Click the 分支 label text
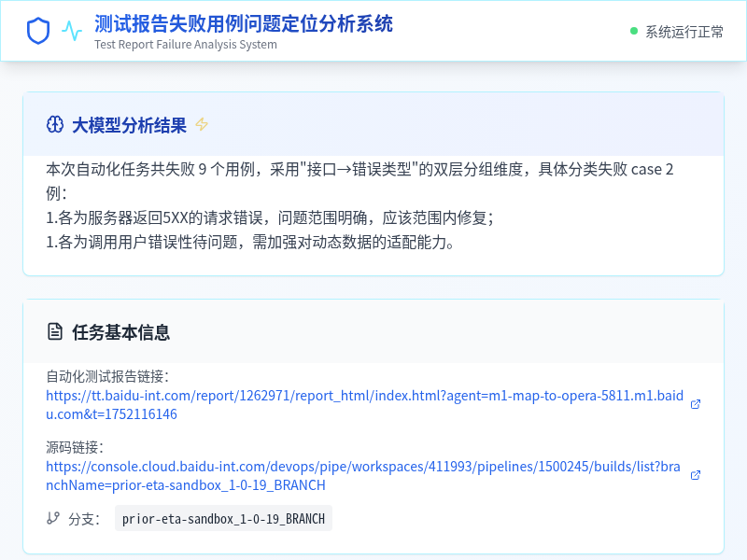Screen dimensions: 747x560 coord(84,519)
